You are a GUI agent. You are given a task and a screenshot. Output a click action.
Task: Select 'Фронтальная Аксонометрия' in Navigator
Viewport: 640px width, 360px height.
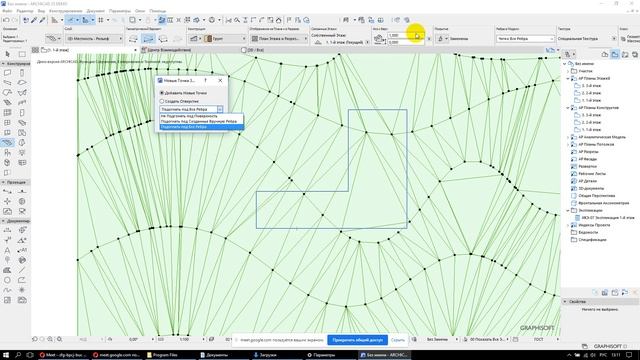[604, 203]
